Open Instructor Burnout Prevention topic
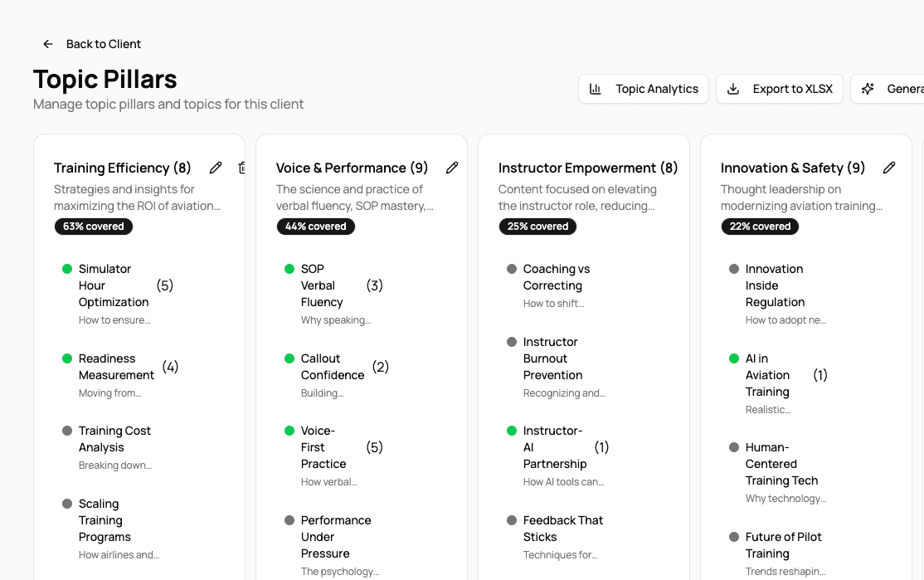The image size is (924, 580). point(552,358)
